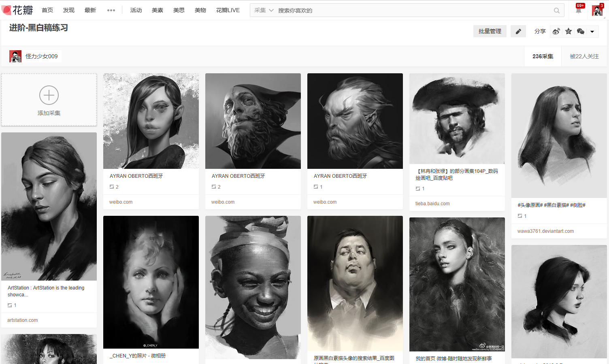Open the wavy-haired woman Weibo thumbnail
This screenshot has height=364, width=609.
(x=457, y=284)
